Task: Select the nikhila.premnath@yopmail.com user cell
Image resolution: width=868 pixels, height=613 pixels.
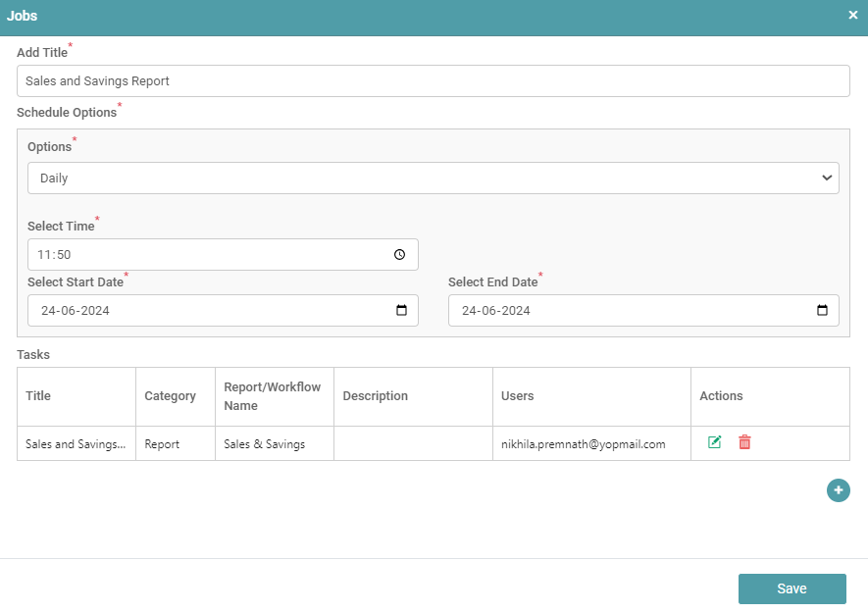Action: pos(584,444)
